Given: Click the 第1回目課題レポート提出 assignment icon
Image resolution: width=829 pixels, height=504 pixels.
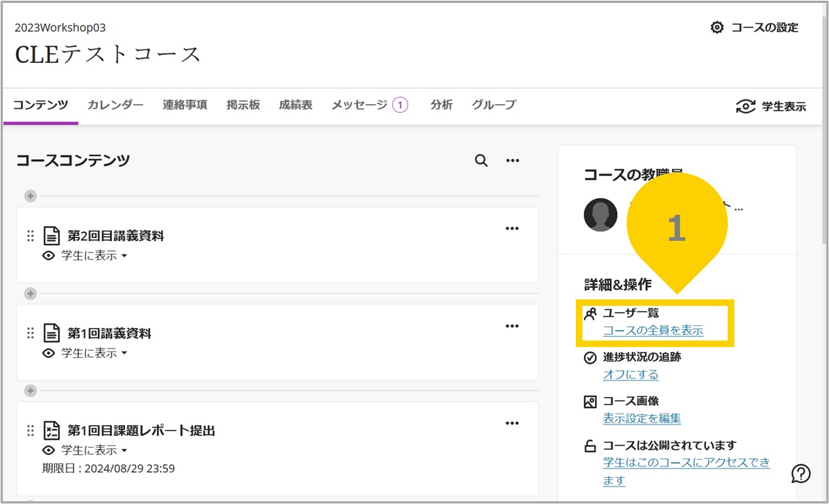Looking at the screenshot, I should 51,430.
